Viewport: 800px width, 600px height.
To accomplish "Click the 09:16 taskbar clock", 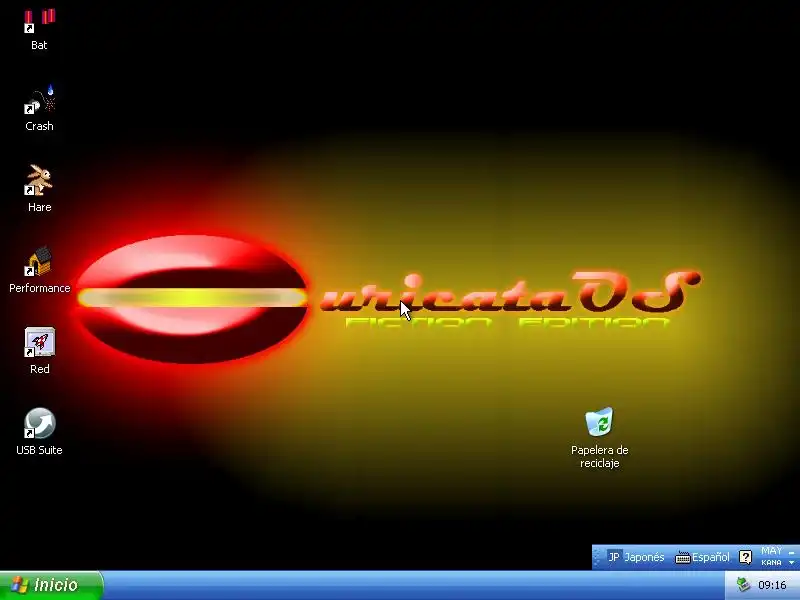I will [x=772, y=585].
